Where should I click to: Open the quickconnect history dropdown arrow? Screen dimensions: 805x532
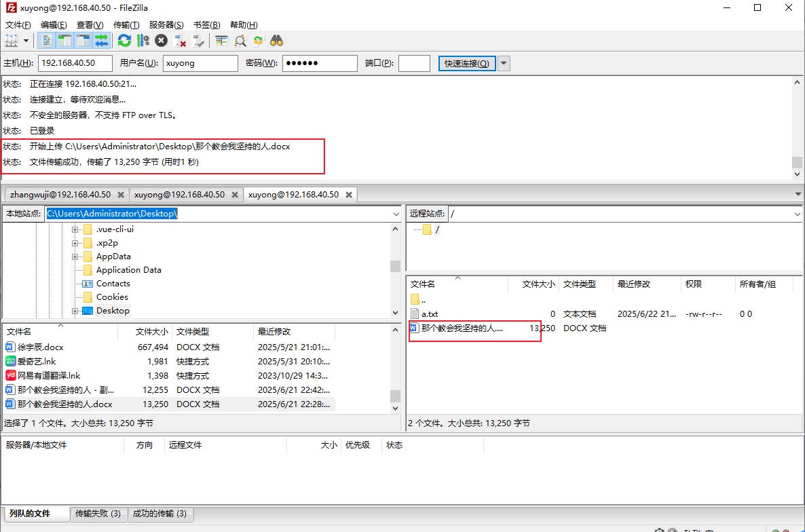(x=504, y=63)
